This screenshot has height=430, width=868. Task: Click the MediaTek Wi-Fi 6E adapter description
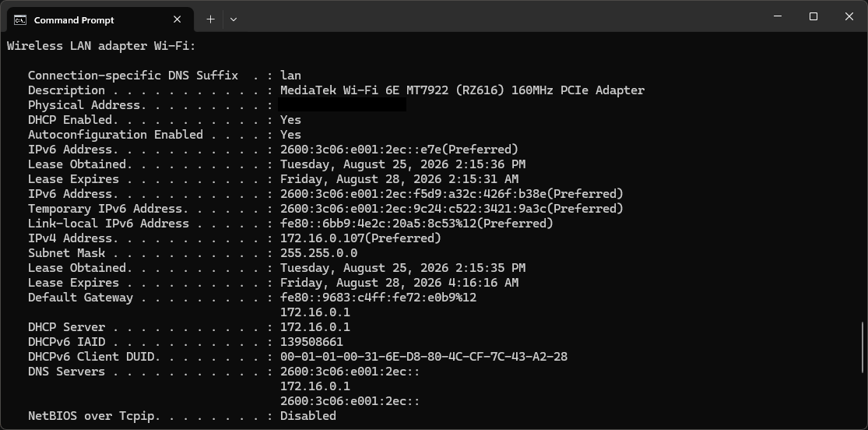pos(462,90)
